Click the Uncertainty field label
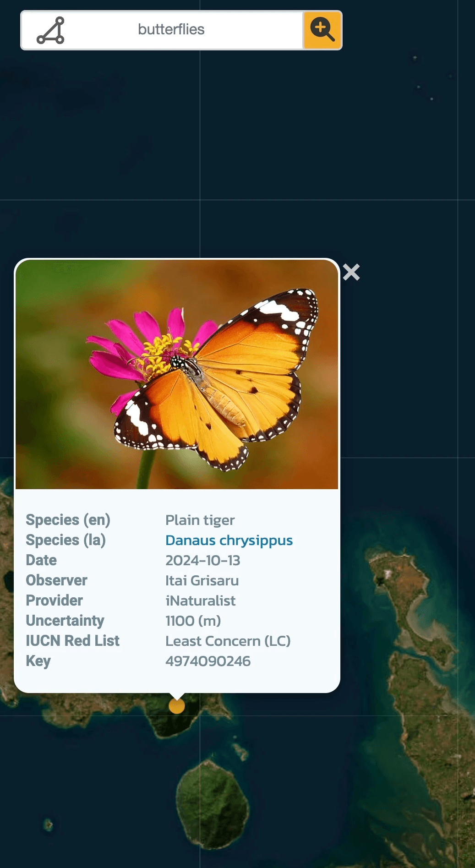Image resolution: width=475 pixels, height=868 pixels. [x=65, y=621]
